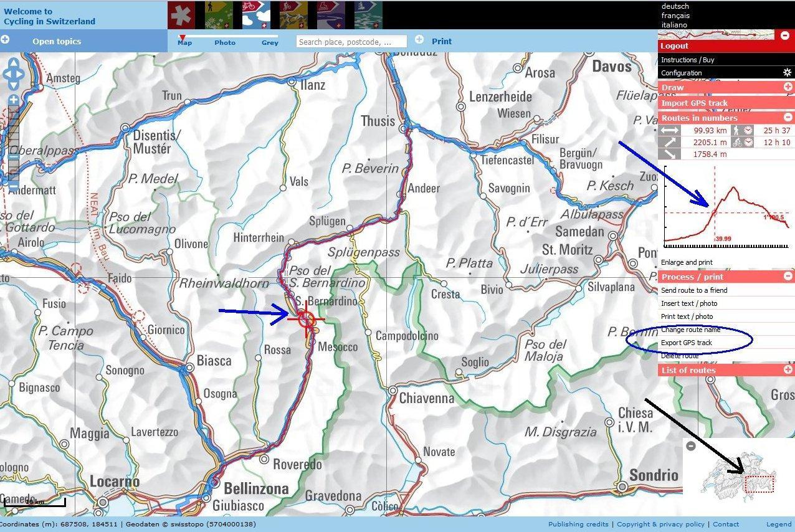Zoom out with the bottom minus button
This screenshot has width=795, height=532.
tap(13, 185)
